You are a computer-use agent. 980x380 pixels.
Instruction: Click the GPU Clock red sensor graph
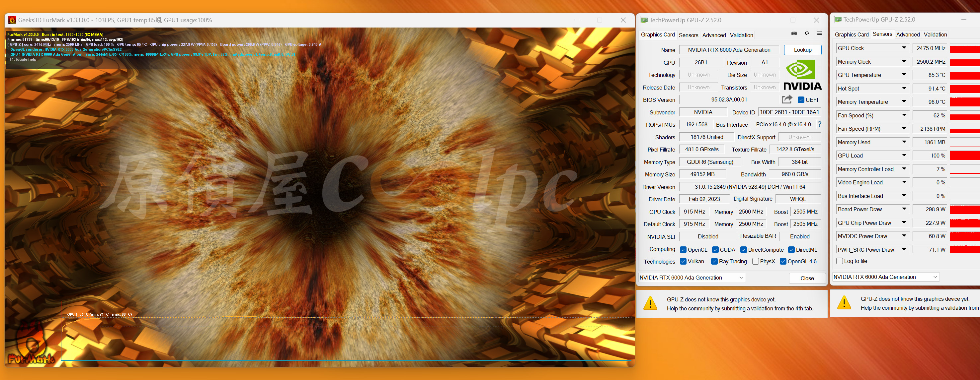pos(965,48)
